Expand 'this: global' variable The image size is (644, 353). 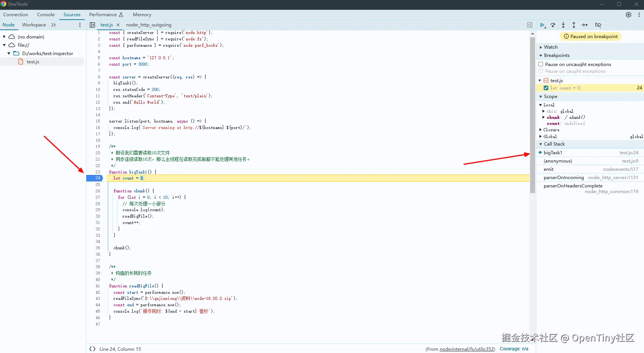pos(543,111)
